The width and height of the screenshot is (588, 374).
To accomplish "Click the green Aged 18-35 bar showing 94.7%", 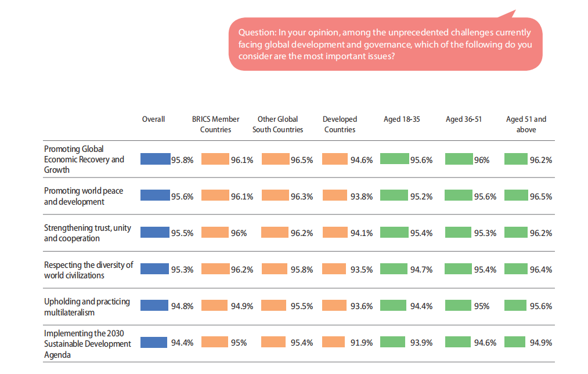I will (395, 269).
